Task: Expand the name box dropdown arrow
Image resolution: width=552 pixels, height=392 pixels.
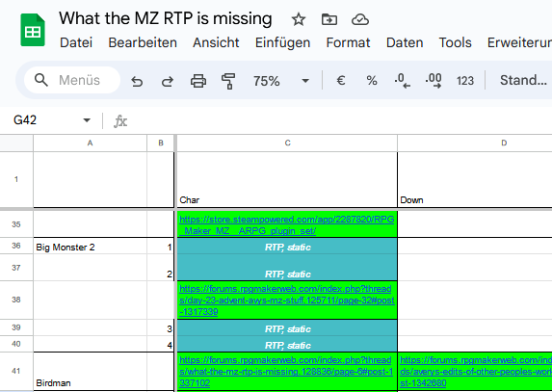Action: (x=87, y=120)
